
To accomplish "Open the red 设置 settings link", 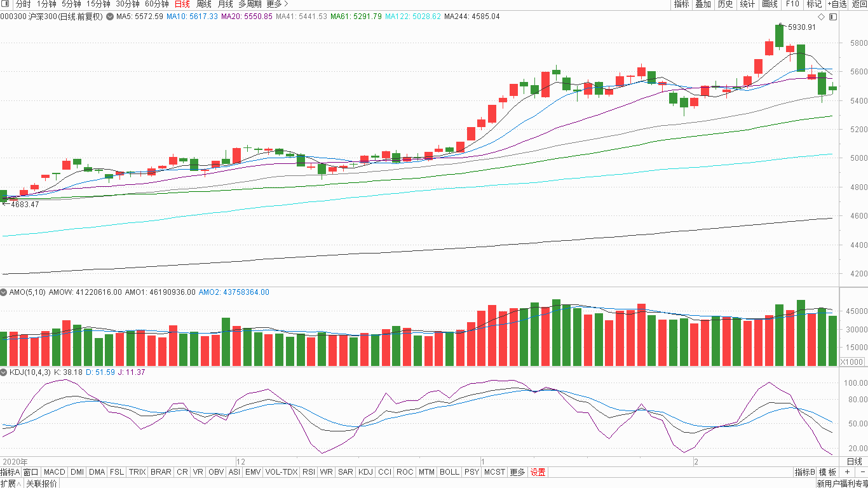I will pyautogui.click(x=538, y=472).
